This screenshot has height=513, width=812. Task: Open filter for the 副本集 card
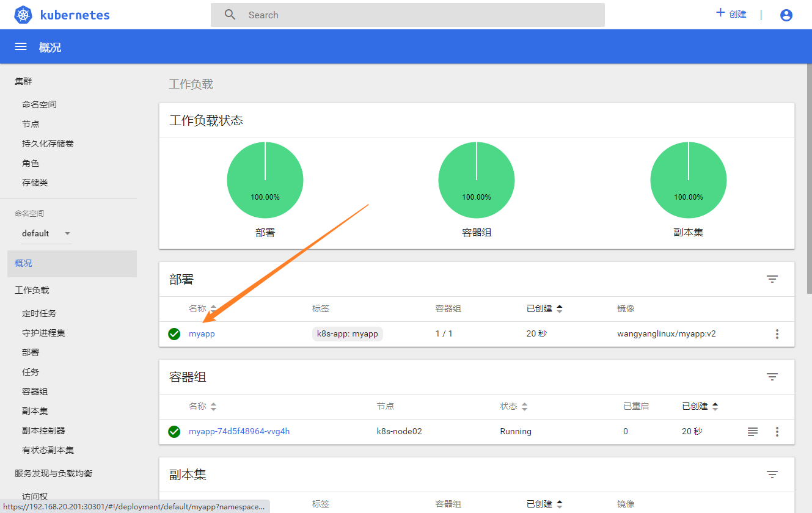pyautogui.click(x=772, y=475)
